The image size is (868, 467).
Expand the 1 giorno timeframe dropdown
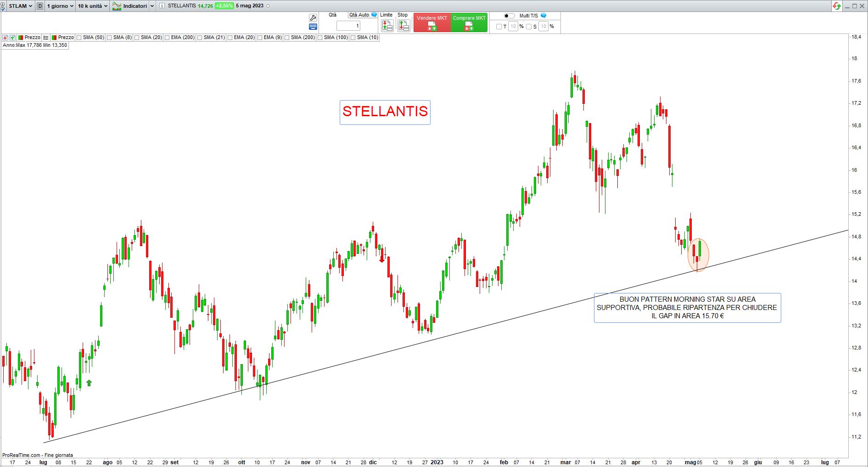pyautogui.click(x=60, y=6)
